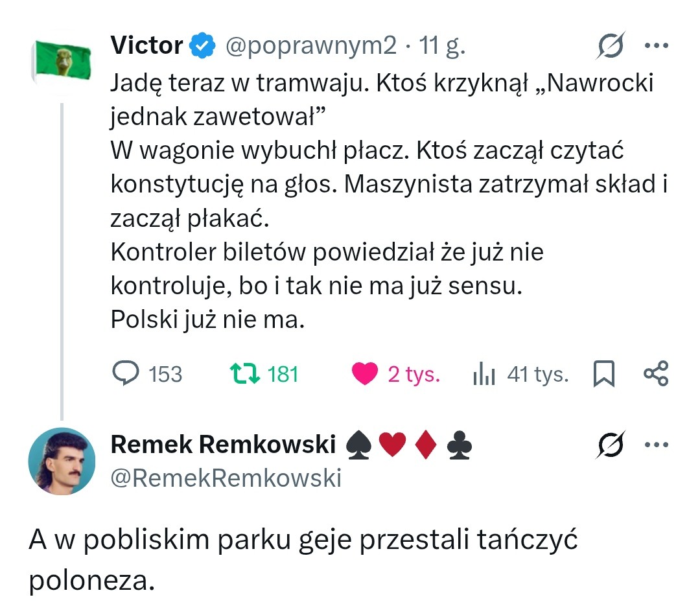
Task: Open the tweet via its 11 g. timestamp
Action: coord(445,45)
